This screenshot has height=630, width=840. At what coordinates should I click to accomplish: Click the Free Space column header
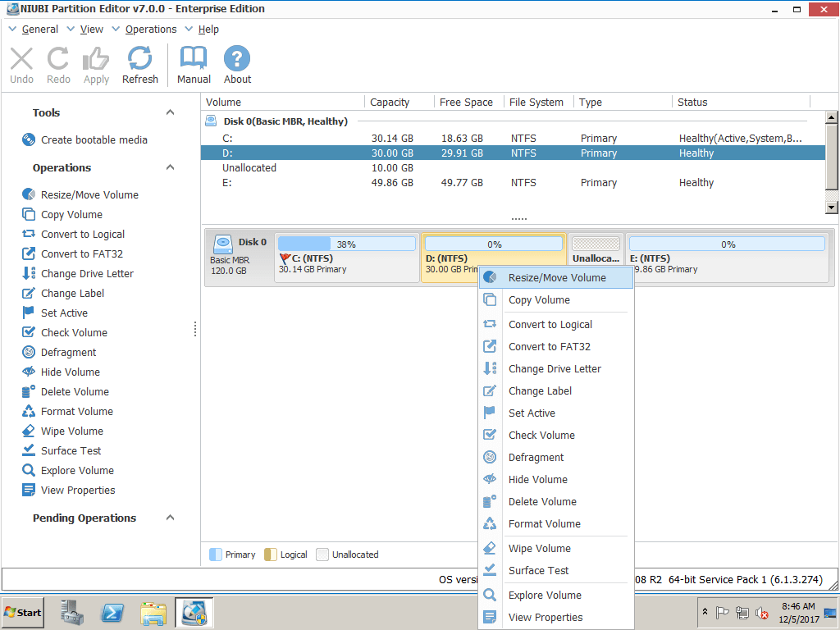(468, 102)
